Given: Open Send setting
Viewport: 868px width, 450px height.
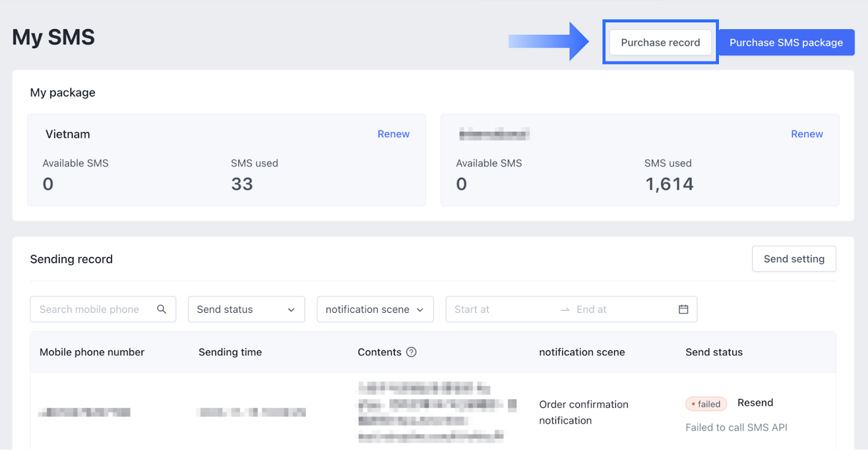Looking at the screenshot, I should pyautogui.click(x=794, y=259).
